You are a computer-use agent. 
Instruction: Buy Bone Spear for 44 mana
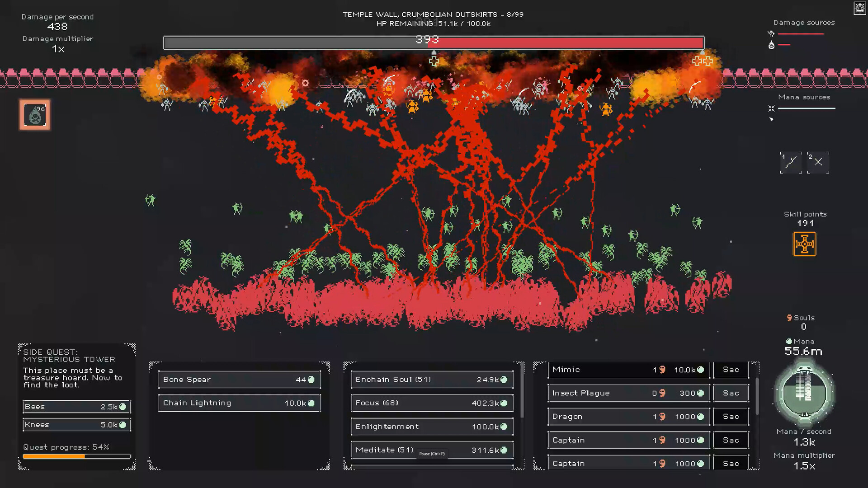tap(239, 380)
